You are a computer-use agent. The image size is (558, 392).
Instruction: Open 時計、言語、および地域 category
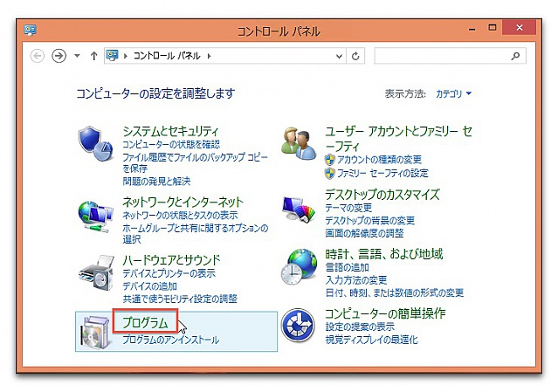tap(383, 254)
